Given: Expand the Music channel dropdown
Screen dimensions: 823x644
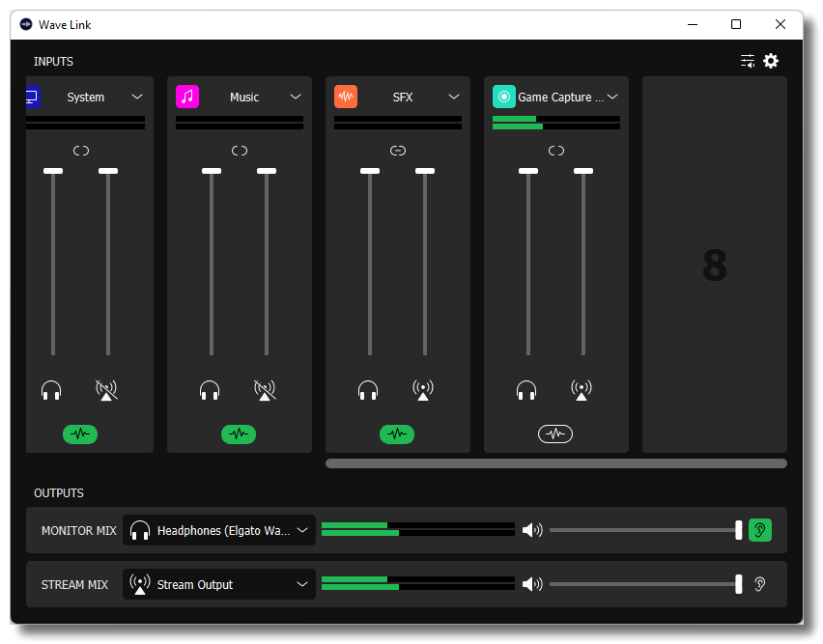Looking at the screenshot, I should (x=296, y=97).
